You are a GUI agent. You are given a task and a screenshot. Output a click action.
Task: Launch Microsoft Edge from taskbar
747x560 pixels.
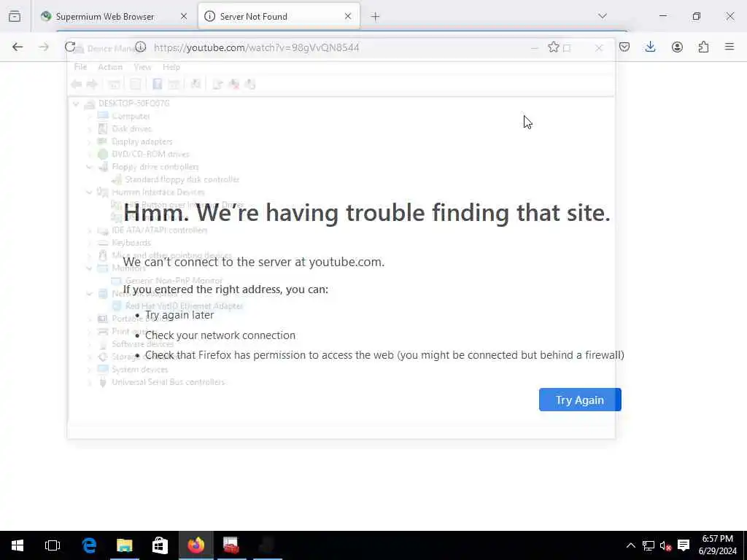click(89, 545)
